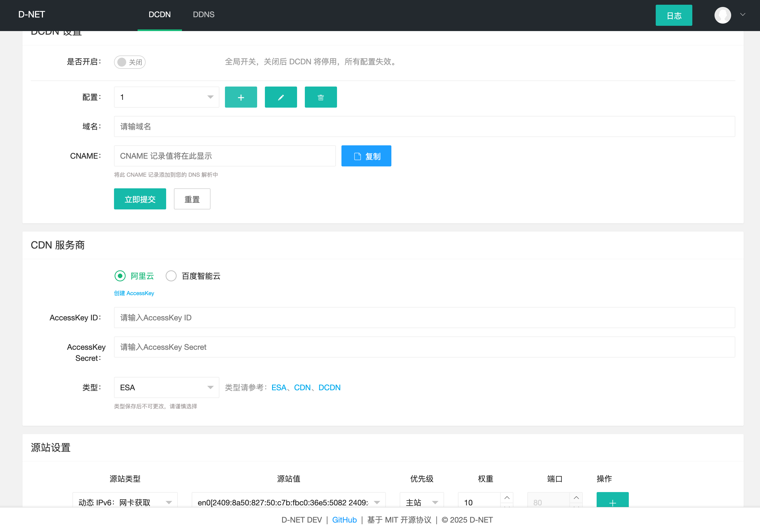Switch to the DCDN tab
Image resolution: width=760 pixels, height=532 pixels.
159,15
